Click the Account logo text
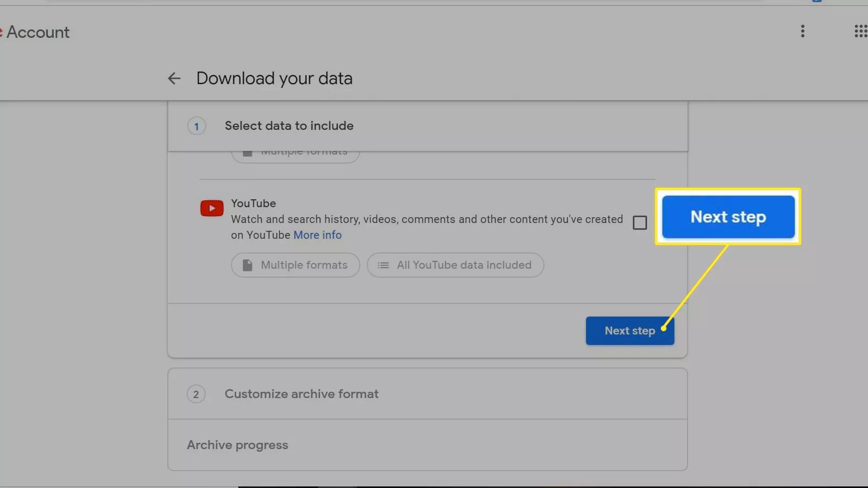 click(x=37, y=32)
